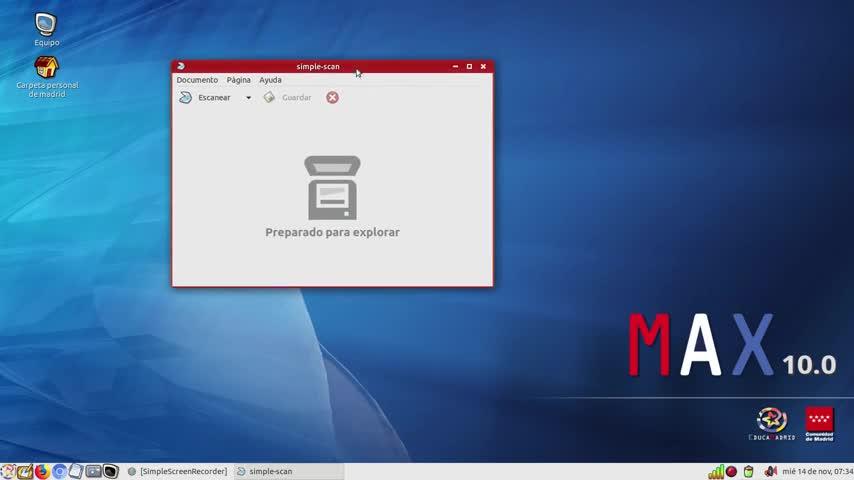Launch Chromium browser from the taskbar

pyautogui.click(x=59, y=471)
